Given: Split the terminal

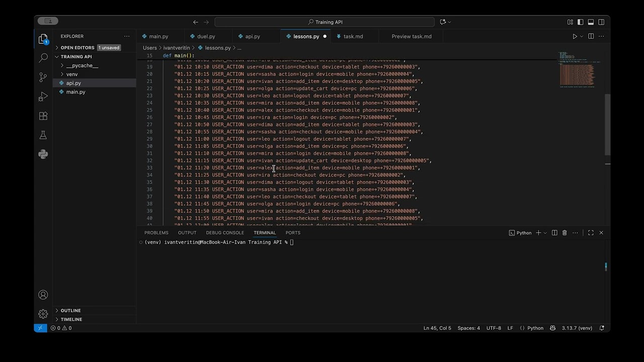Looking at the screenshot, I should tap(554, 233).
